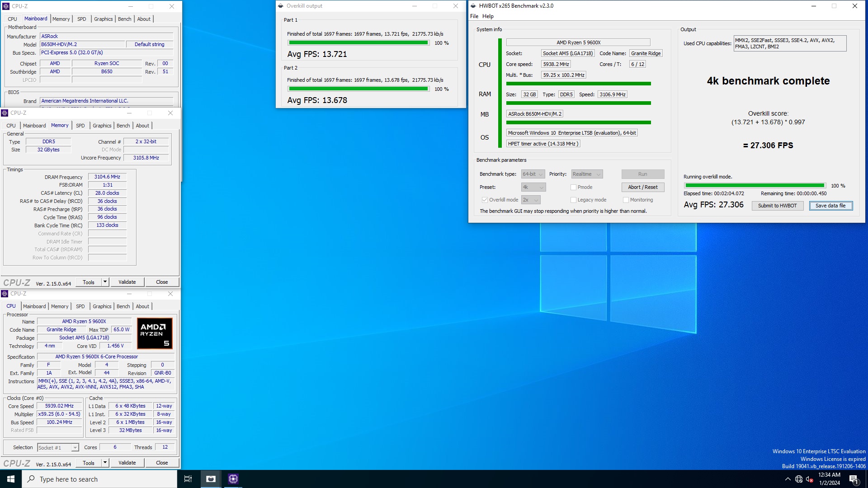The image size is (868, 488).
Task: Open Mainboard tab in bottom CPU-Z window
Action: point(34,306)
